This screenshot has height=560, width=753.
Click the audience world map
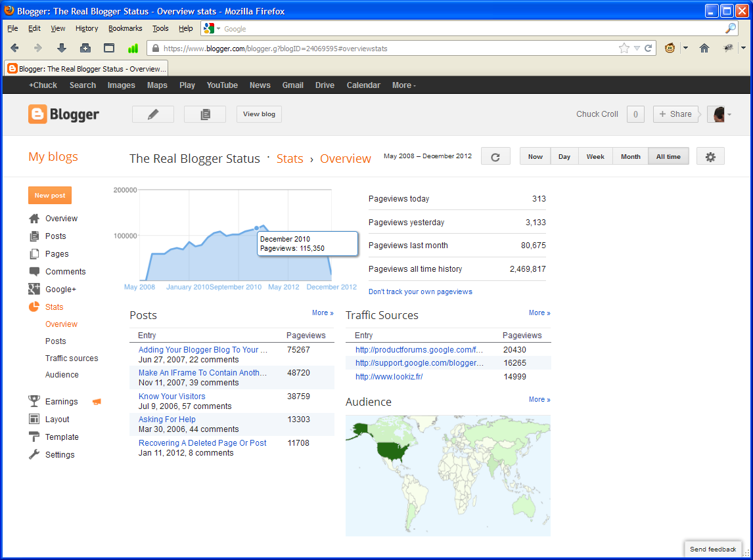coord(448,475)
